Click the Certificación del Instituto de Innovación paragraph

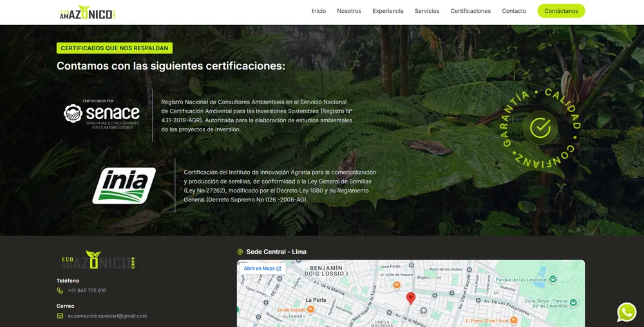[x=279, y=186]
